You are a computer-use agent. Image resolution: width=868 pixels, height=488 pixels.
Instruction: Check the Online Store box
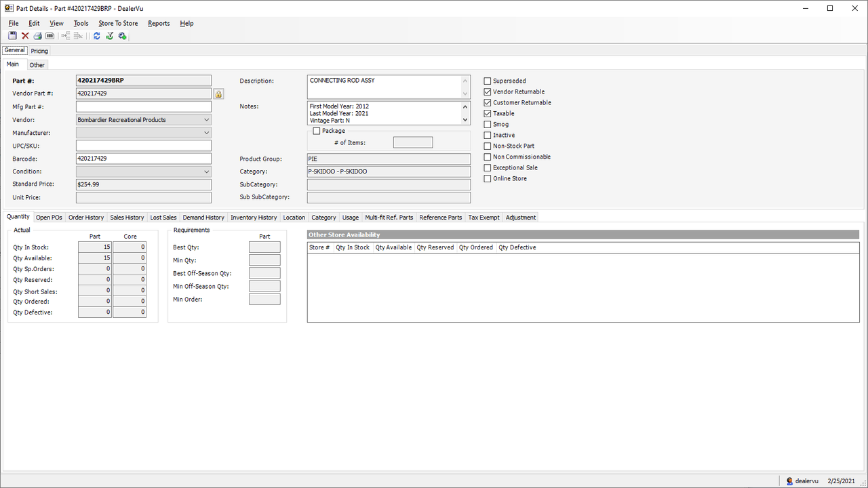tap(488, 178)
